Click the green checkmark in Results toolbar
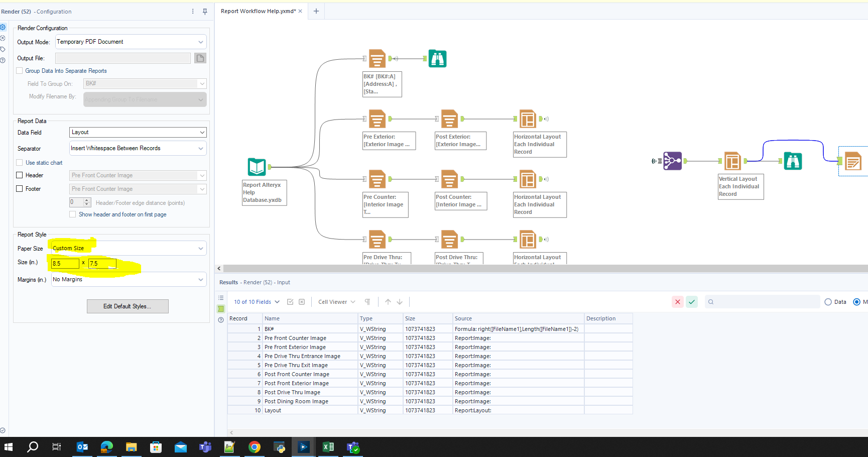The width and height of the screenshot is (868, 457). (x=692, y=302)
